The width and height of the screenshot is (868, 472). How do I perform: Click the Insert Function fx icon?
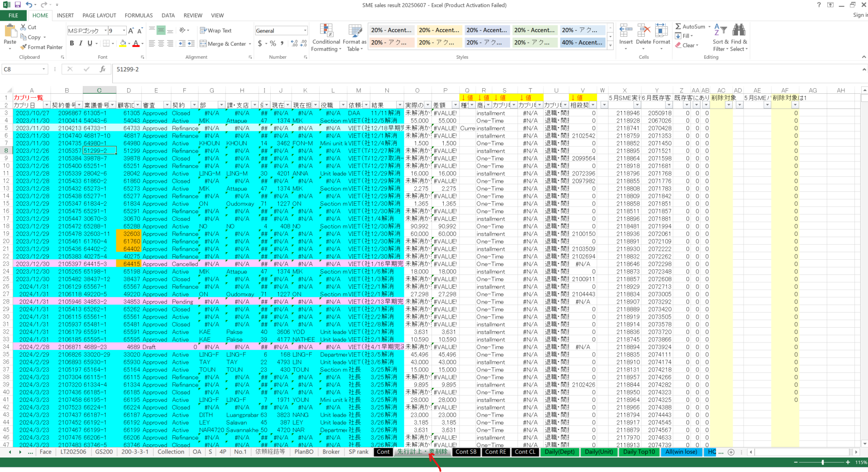(103, 69)
